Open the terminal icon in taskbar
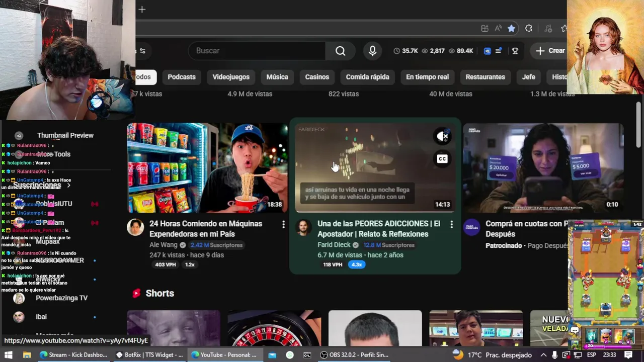The height and width of the screenshot is (362, 644). point(307,355)
